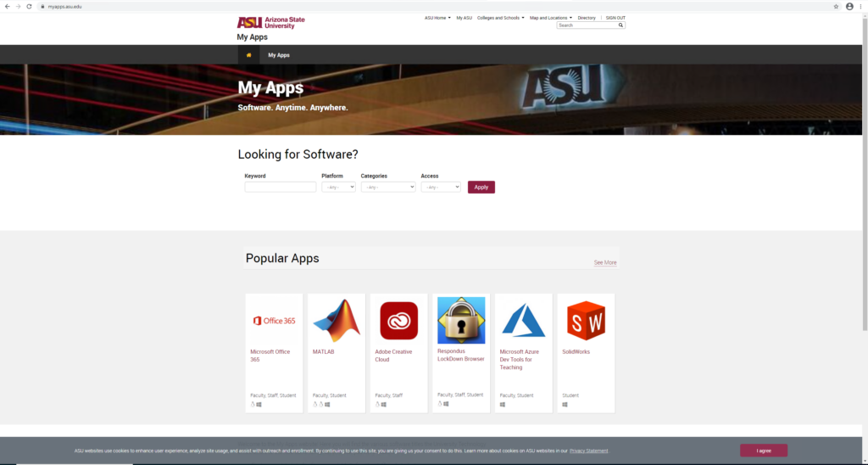Open Directory in top navigation

(587, 18)
